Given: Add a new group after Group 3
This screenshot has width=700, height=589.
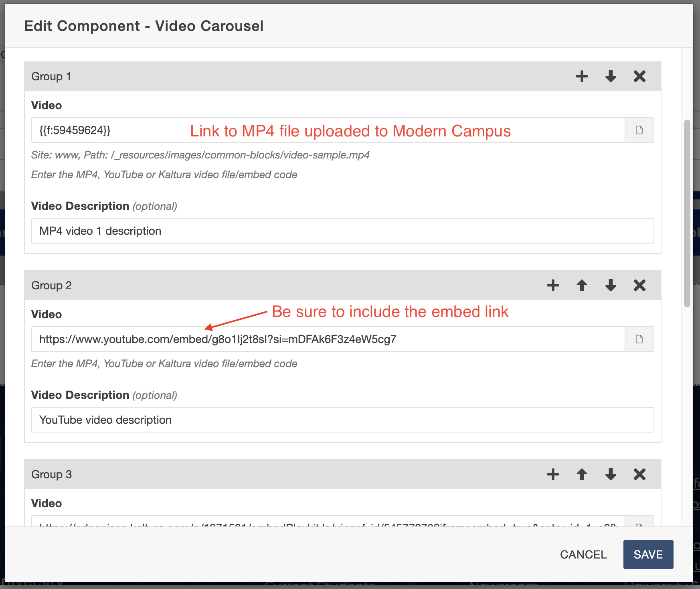Looking at the screenshot, I should [x=553, y=474].
